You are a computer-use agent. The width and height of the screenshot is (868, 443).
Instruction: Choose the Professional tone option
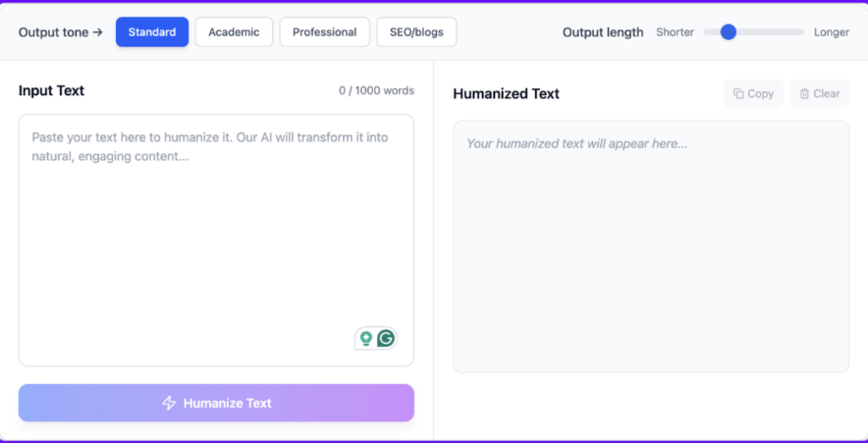point(324,31)
